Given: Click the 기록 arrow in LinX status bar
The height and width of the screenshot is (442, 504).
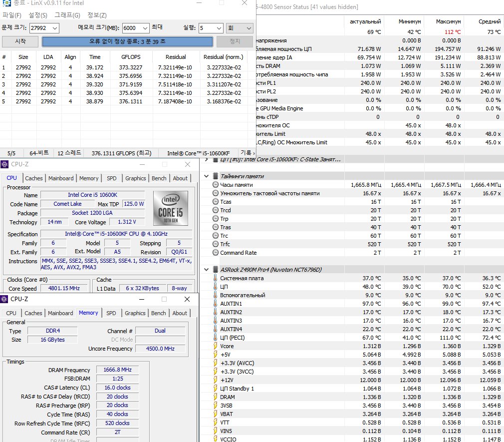Looking at the screenshot, I should [248, 153].
